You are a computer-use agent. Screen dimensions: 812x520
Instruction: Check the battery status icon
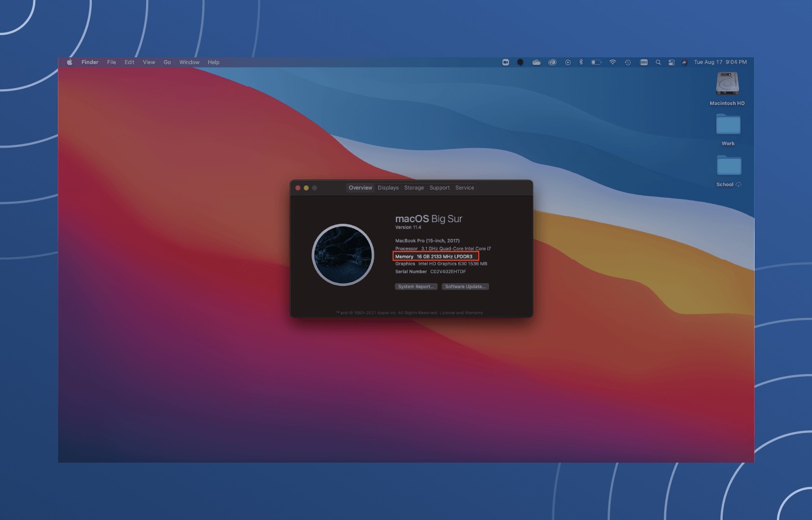(x=596, y=62)
